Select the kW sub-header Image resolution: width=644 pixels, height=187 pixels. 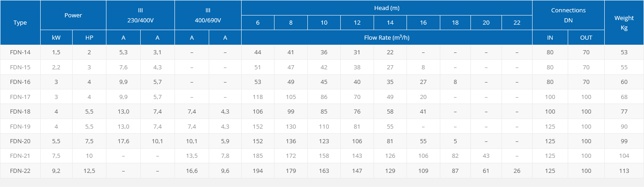[x=57, y=37]
